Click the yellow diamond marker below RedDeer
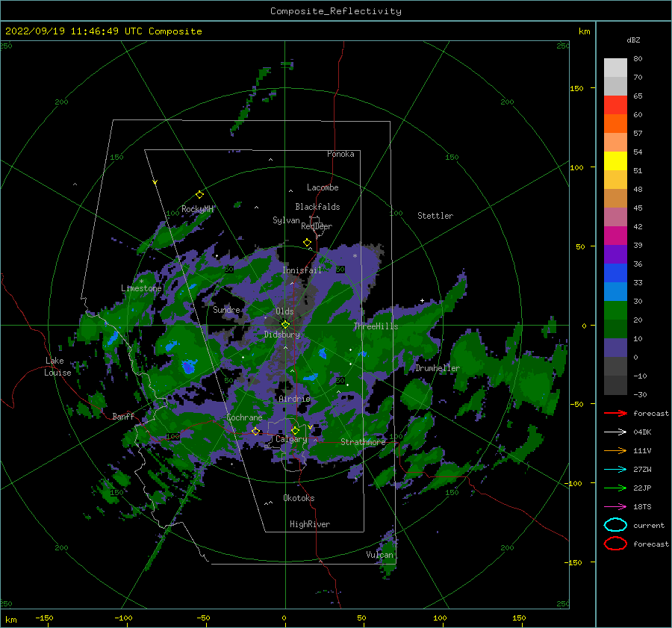Viewport: 672px width, 628px height. 307,243
